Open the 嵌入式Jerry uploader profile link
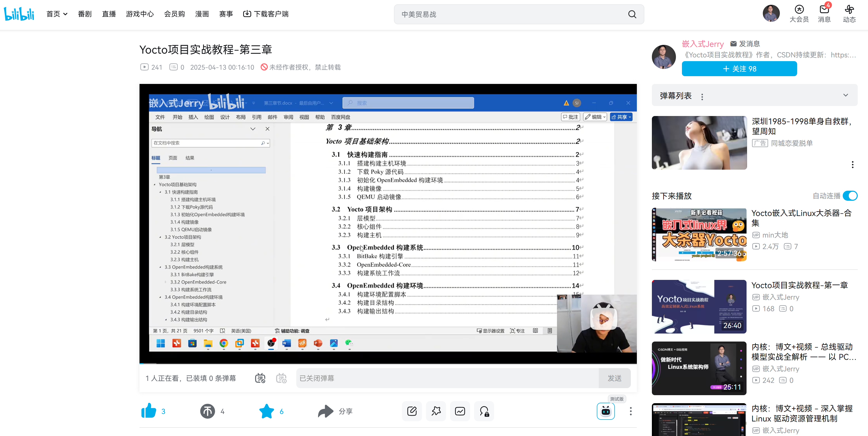Image resolution: width=868 pixels, height=436 pixels. tap(702, 44)
